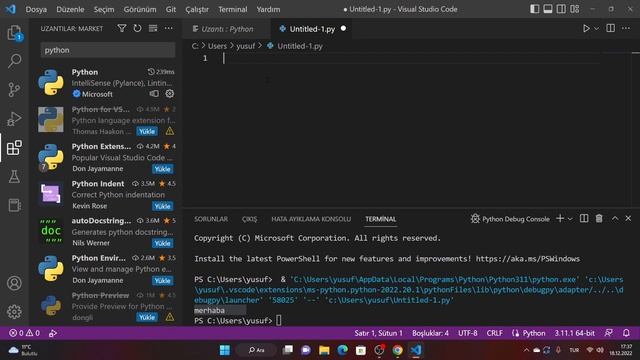The width and height of the screenshot is (640, 360).
Task: Open the Manage gear in activity bar
Action: pos(14,311)
